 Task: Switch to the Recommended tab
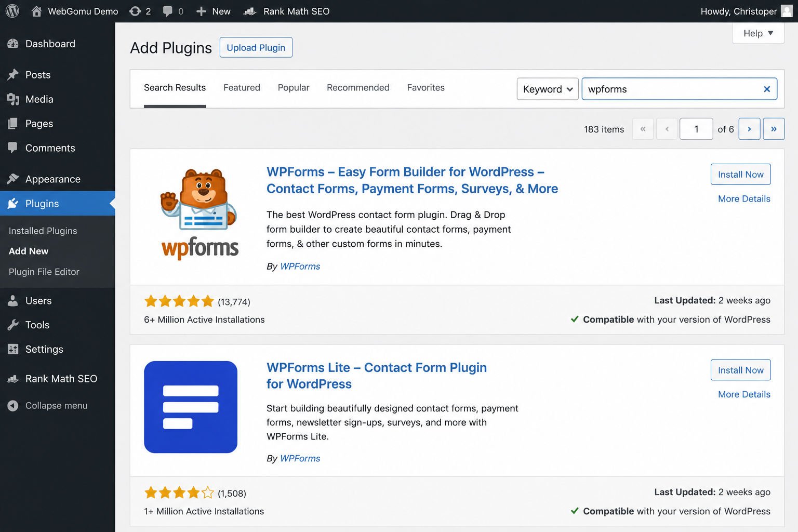coord(358,88)
